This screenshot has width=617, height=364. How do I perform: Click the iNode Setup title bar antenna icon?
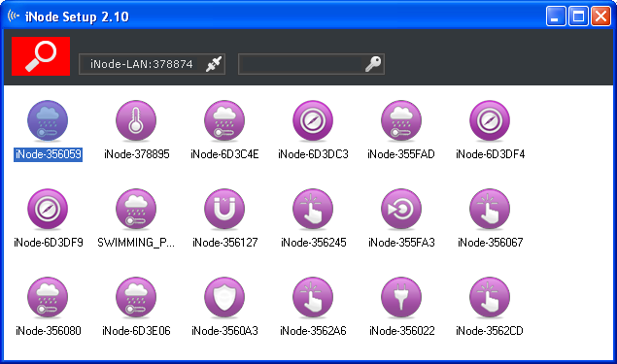click(x=14, y=17)
